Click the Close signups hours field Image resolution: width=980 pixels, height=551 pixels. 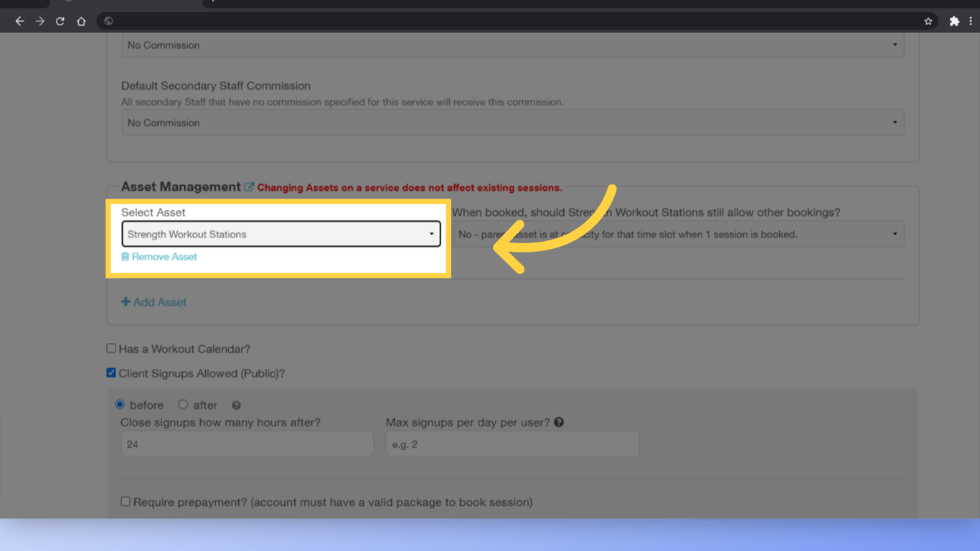247,444
